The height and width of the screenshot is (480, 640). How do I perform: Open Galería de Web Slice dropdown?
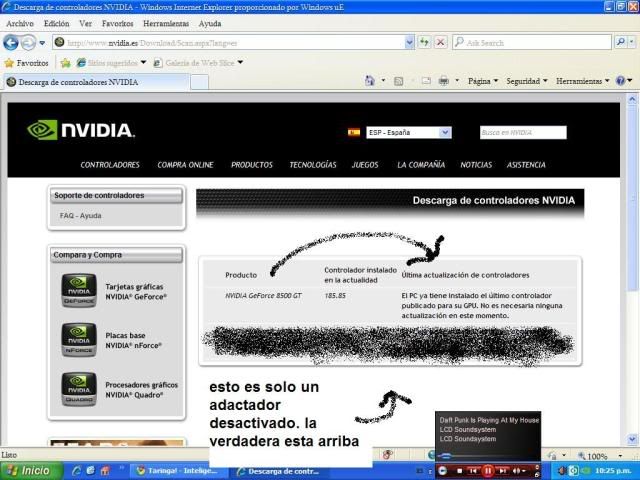(x=198, y=63)
